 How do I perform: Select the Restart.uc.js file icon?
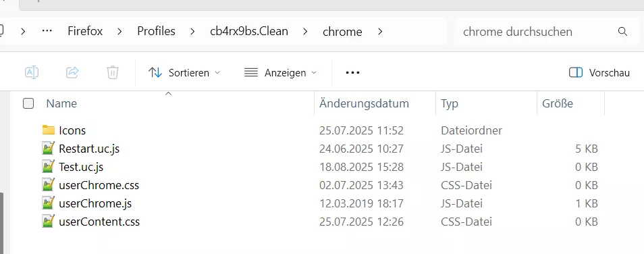[x=49, y=149]
